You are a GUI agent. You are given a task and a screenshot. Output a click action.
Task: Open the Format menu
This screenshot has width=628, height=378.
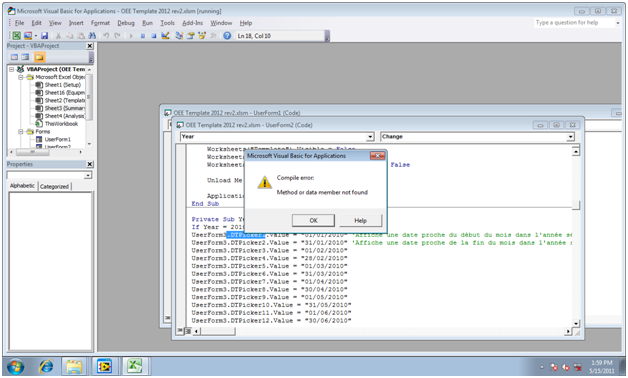pos(100,23)
